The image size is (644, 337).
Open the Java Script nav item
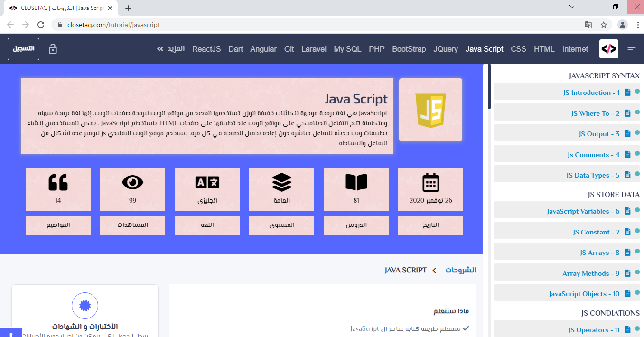click(485, 49)
